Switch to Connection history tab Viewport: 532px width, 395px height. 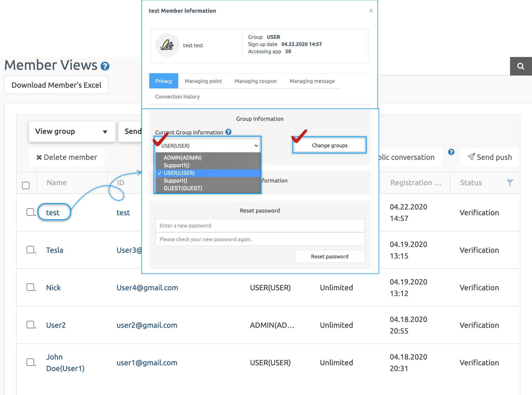[x=178, y=97]
